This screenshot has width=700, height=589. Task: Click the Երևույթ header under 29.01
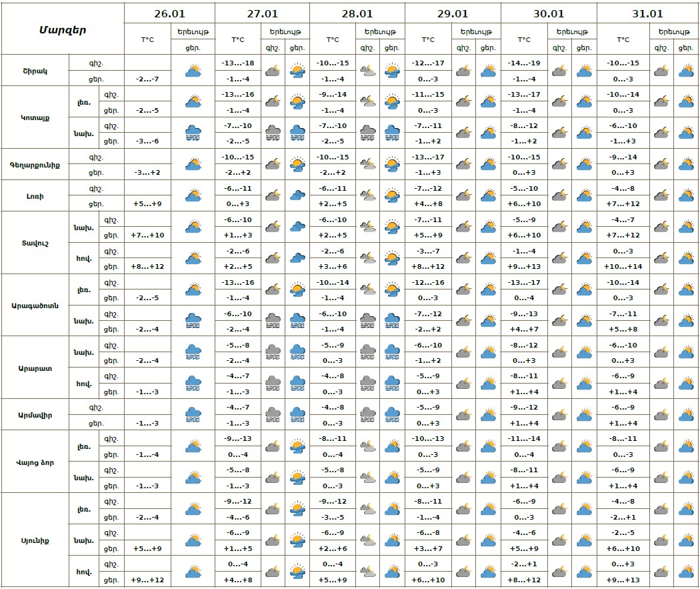tap(476, 31)
